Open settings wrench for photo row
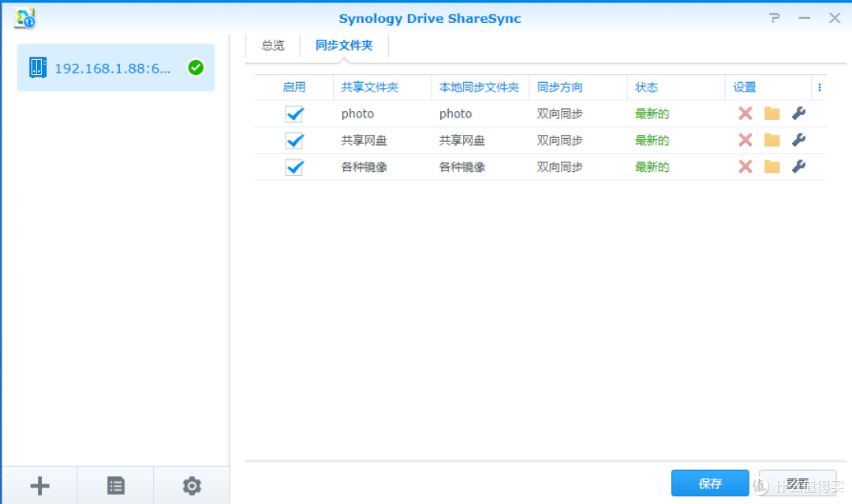Screen dimensions: 852x504 (x=798, y=114)
